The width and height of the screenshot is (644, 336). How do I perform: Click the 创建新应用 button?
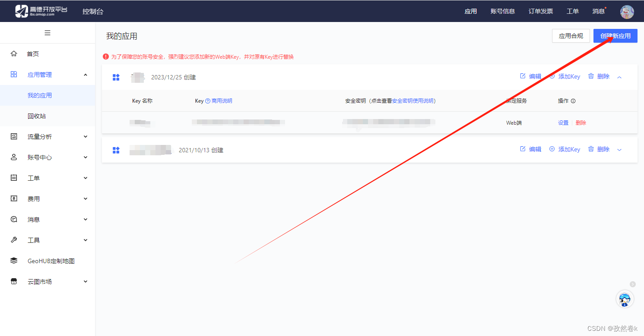click(x=615, y=36)
